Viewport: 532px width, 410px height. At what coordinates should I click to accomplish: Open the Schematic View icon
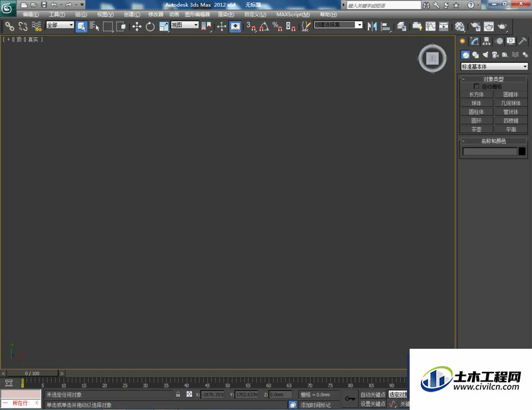444,27
